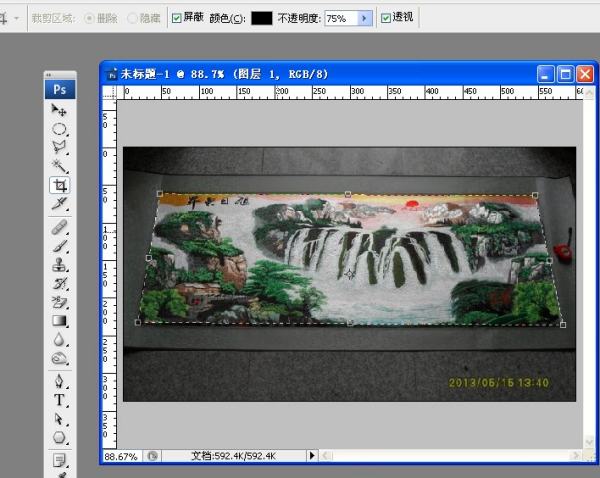Toggle the 屏蔽 shield checkbox
Image resolution: width=600 pixels, height=478 pixels.
coord(176,18)
